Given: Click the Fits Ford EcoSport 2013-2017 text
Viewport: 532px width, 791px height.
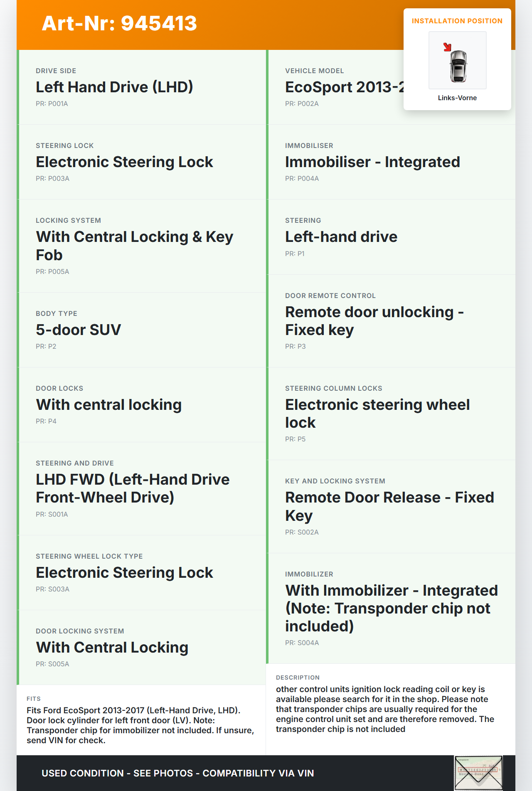Looking at the screenshot, I should tap(140, 725).
